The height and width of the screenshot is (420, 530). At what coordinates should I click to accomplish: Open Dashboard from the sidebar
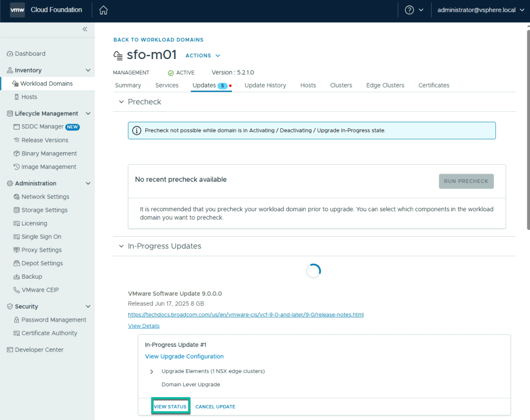[30, 54]
